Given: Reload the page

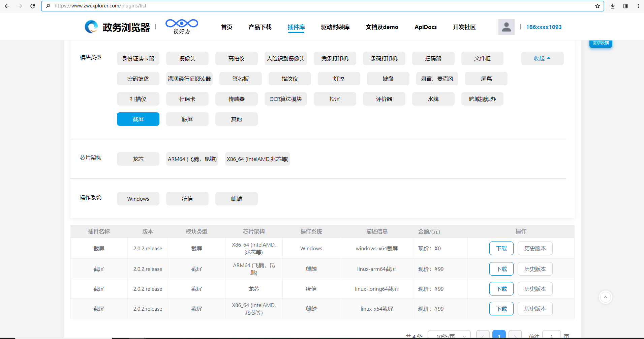Looking at the screenshot, I should click(x=33, y=6).
